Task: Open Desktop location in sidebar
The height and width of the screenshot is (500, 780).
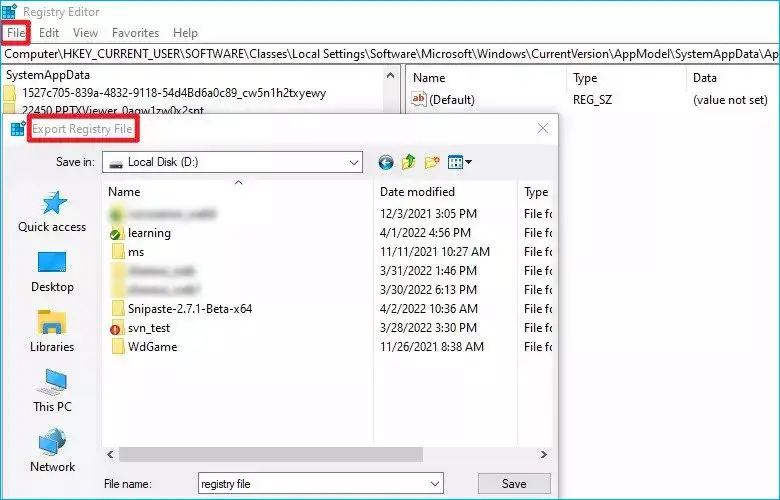Action: tap(52, 272)
